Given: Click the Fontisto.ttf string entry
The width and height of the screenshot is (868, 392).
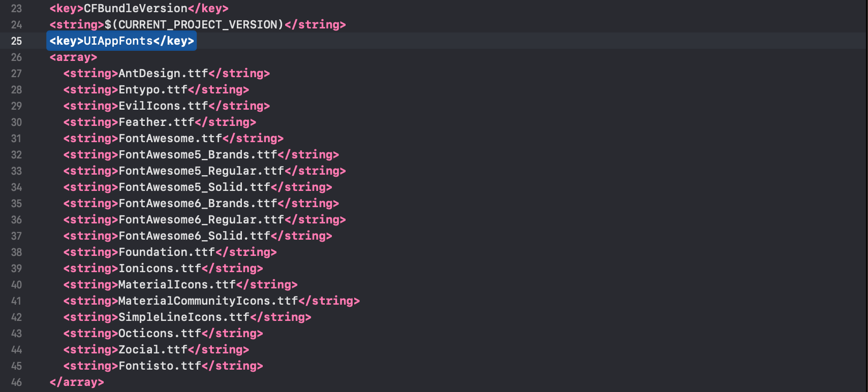Looking at the screenshot, I should (163, 366).
